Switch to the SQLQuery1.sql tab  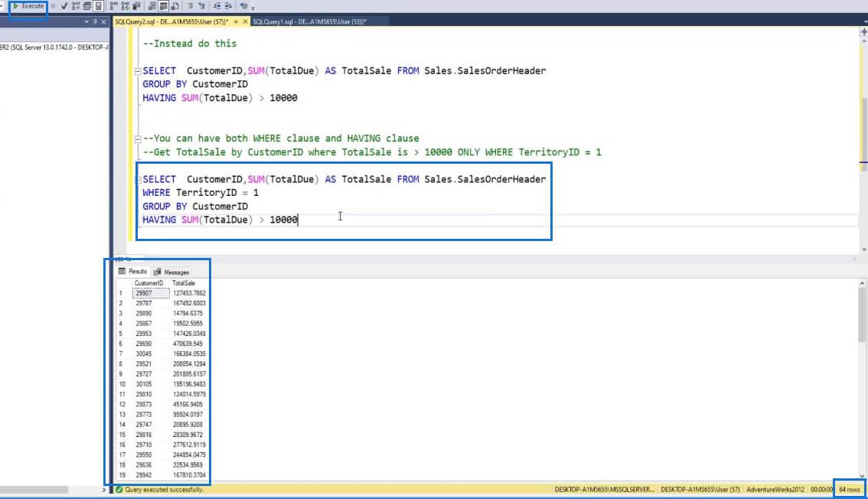[309, 21]
